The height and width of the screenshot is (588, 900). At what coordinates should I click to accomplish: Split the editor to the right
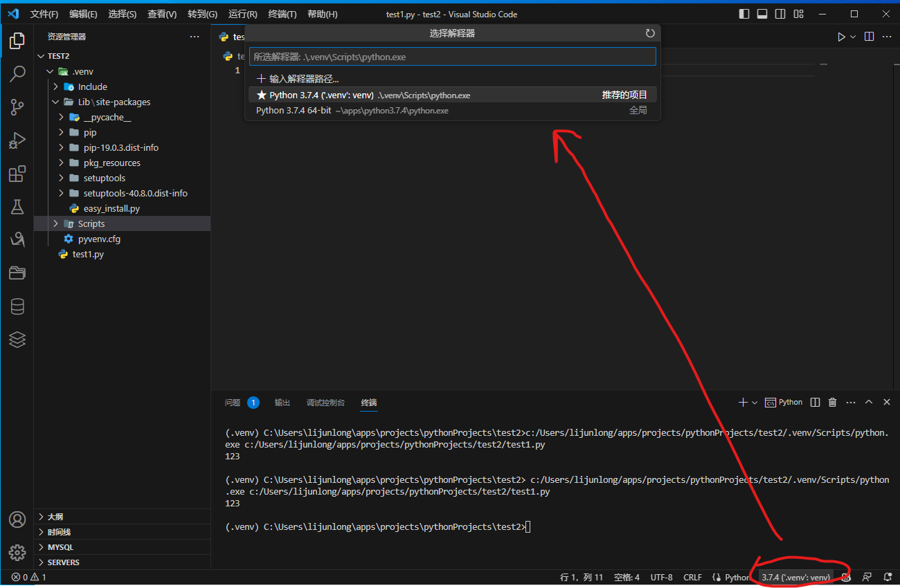870,37
